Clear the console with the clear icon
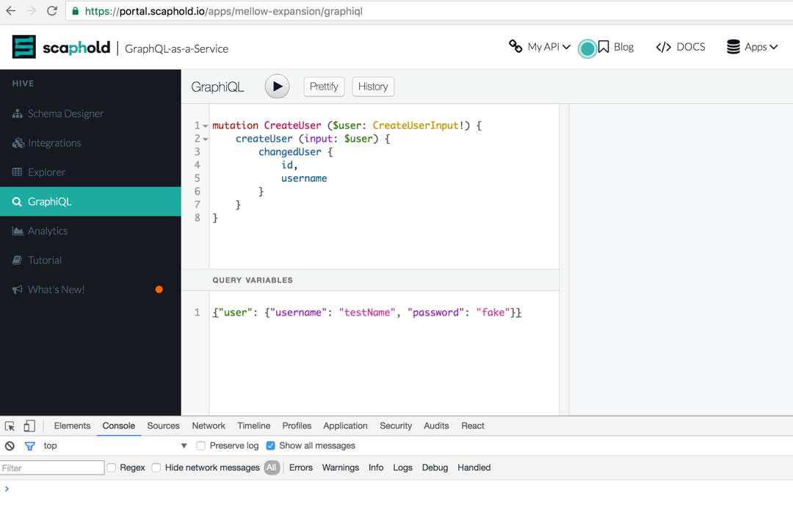 point(10,446)
